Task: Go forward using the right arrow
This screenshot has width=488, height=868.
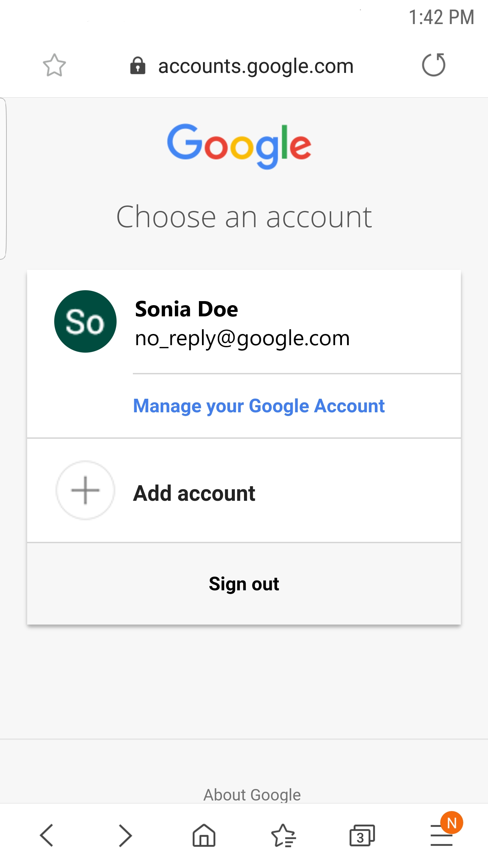Action: 125,835
